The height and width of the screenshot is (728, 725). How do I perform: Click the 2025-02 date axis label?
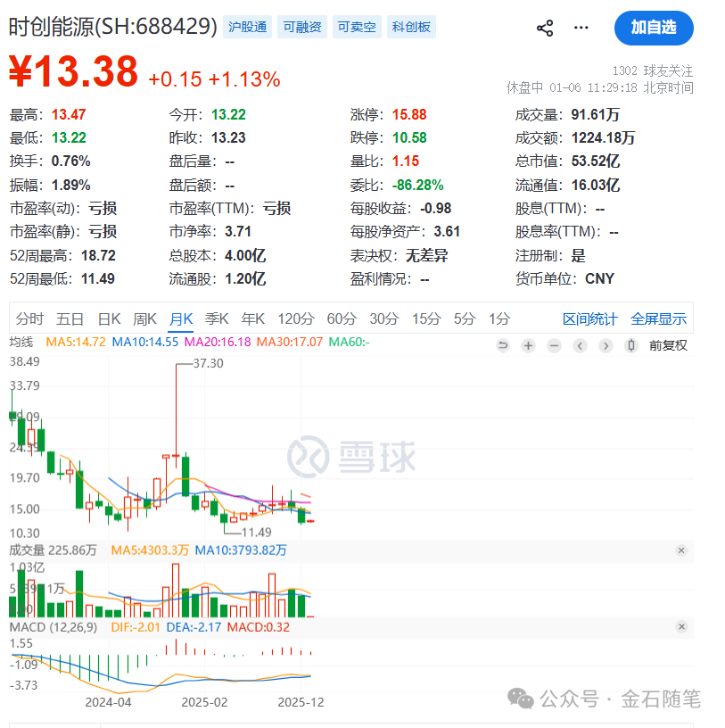205,702
